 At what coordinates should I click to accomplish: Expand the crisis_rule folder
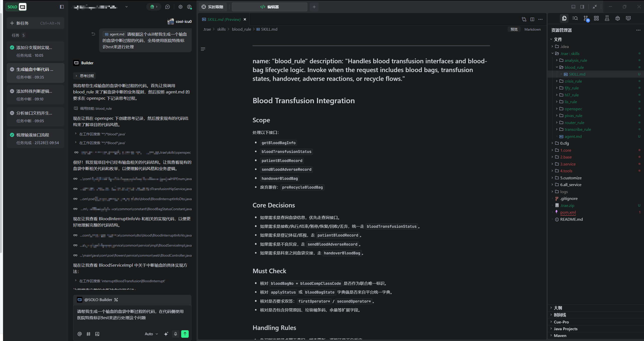click(x=573, y=81)
